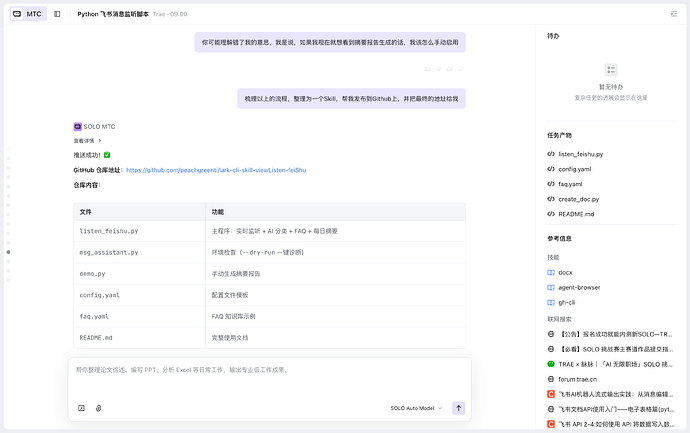Open the SOLO Auto Model dropdown
This screenshot has height=433, width=690.
[x=416, y=408]
